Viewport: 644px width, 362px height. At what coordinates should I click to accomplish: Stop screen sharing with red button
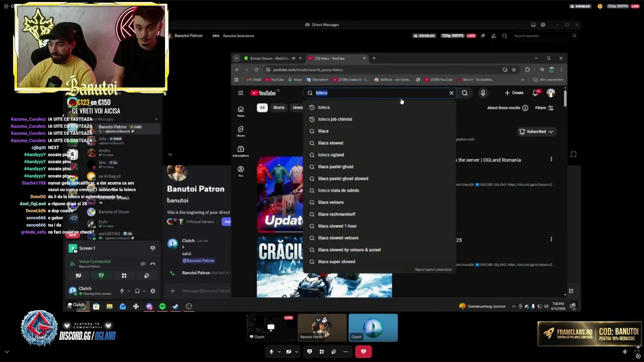coord(363,352)
